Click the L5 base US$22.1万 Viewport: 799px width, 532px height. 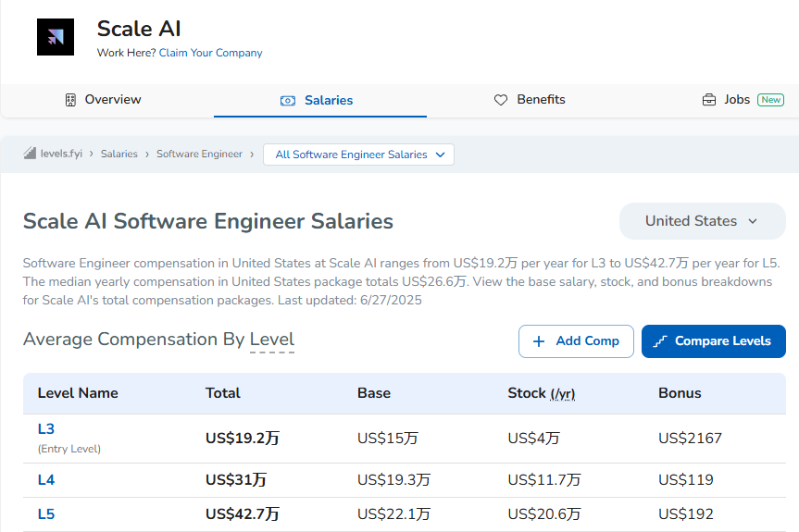393,514
